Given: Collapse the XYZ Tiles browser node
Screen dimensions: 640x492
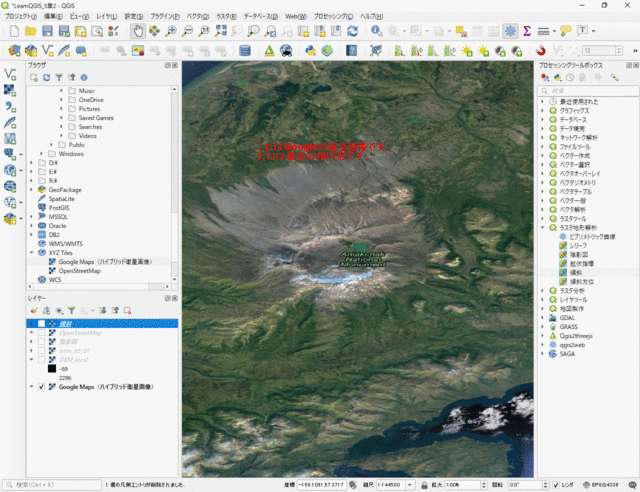Looking at the screenshot, I should point(31,252).
